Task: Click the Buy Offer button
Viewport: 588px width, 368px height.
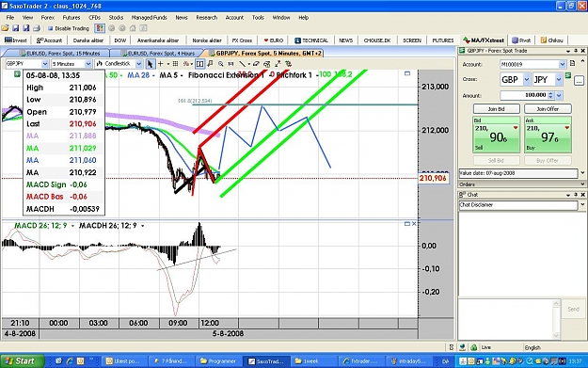Action: [x=548, y=161]
